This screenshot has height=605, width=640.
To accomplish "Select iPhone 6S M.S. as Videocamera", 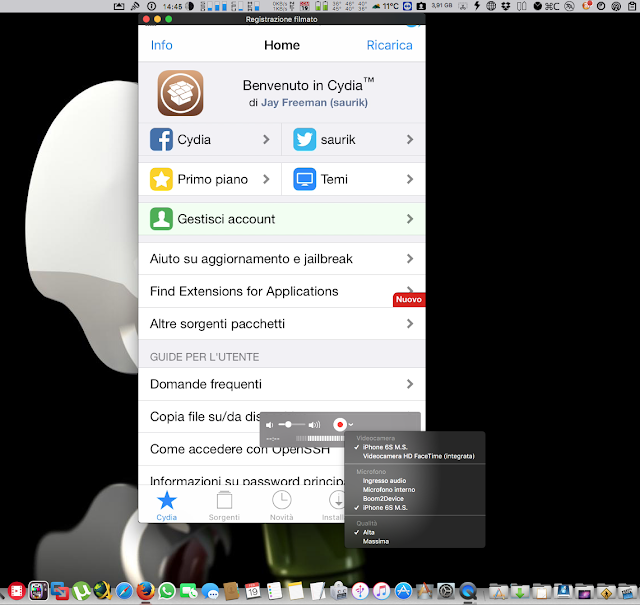I will pos(385,447).
